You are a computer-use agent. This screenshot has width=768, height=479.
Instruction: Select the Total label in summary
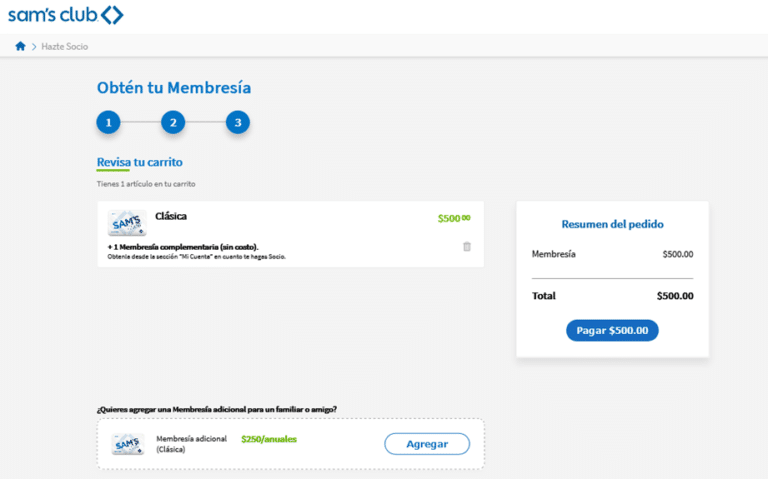544,296
